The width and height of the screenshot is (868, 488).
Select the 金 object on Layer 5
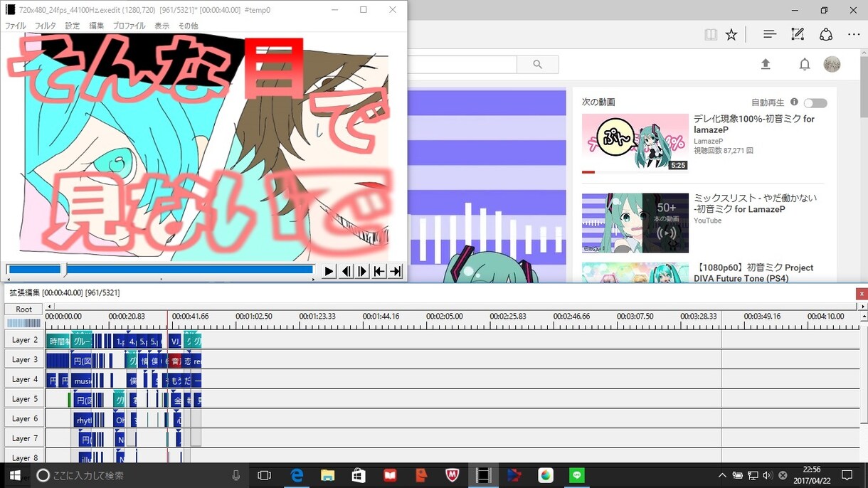pos(177,400)
